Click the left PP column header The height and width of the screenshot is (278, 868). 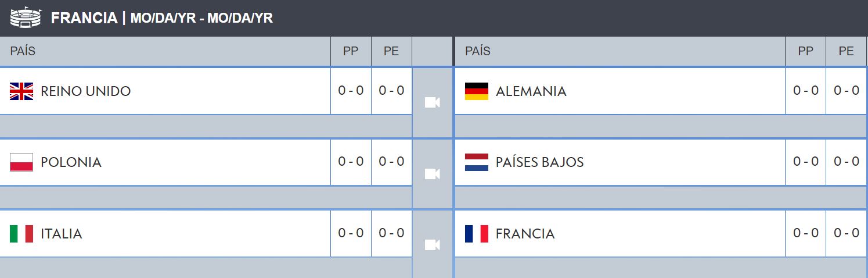pos(351,51)
